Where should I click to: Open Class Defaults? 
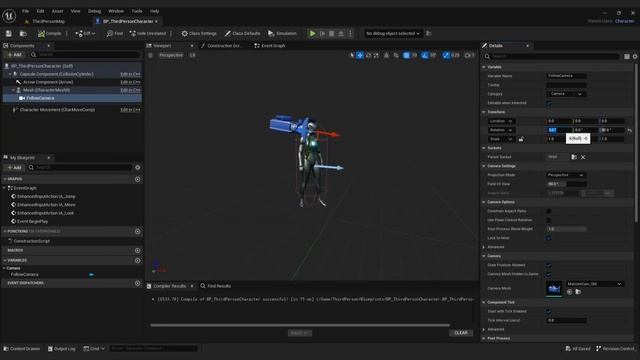(x=242, y=33)
